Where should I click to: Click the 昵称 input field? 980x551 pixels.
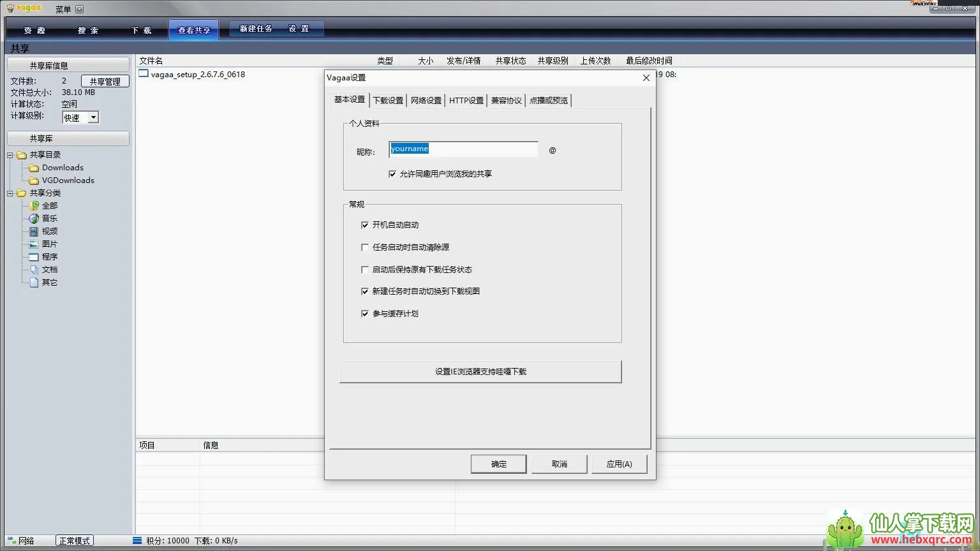pos(463,149)
